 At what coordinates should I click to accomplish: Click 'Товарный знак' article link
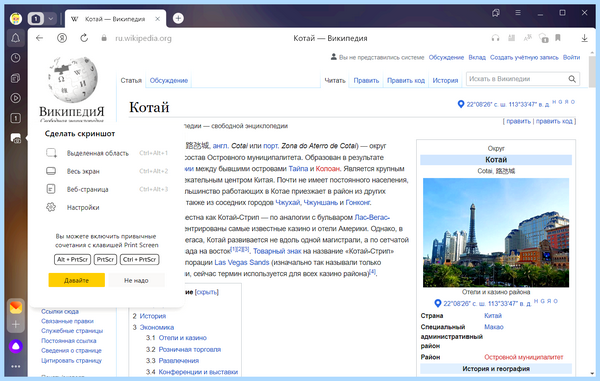pyautogui.click(x=277, y=251)
